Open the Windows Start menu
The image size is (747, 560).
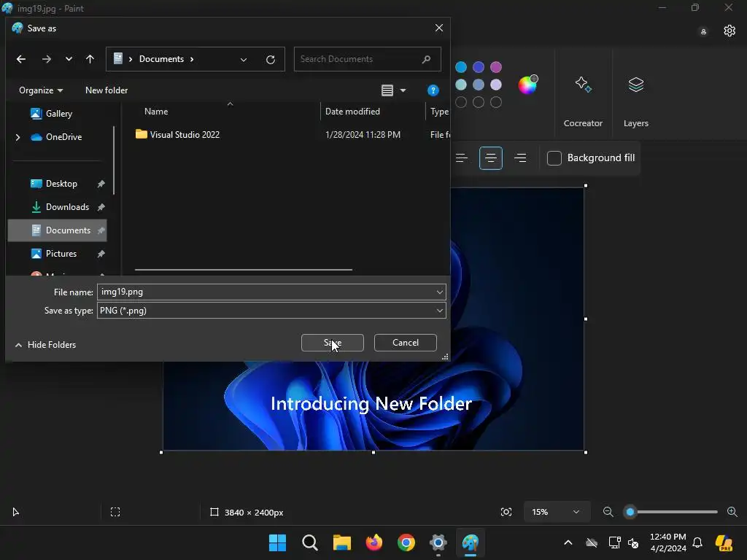click(277, 542)
